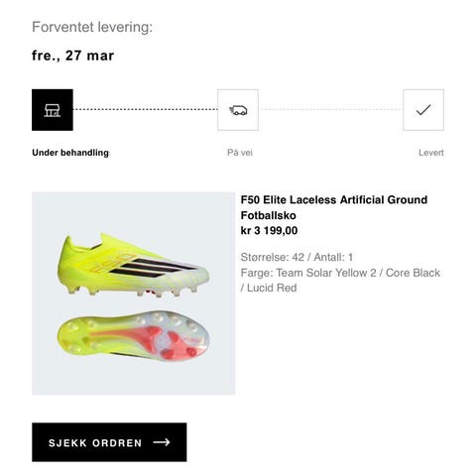This screenshot has height=476, width=476.
Task: Click the Størrelse 42 / Antall 1 text
Action: tap(297, 257)
